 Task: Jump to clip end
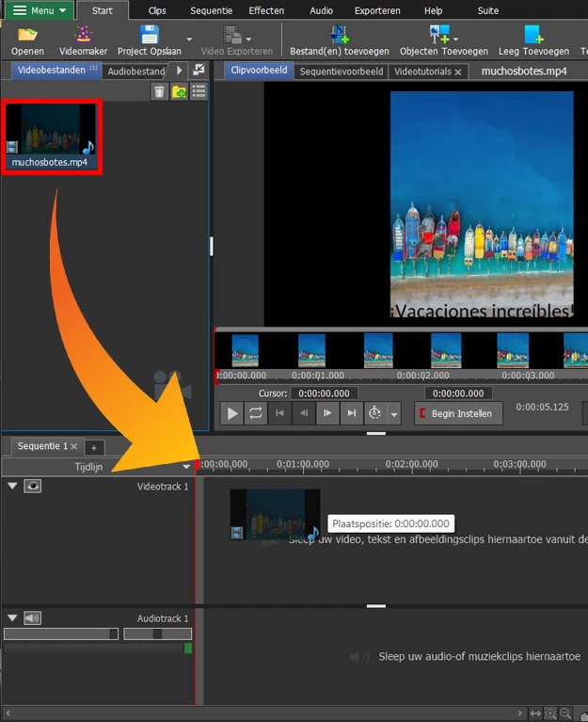[x=352, y=413]
